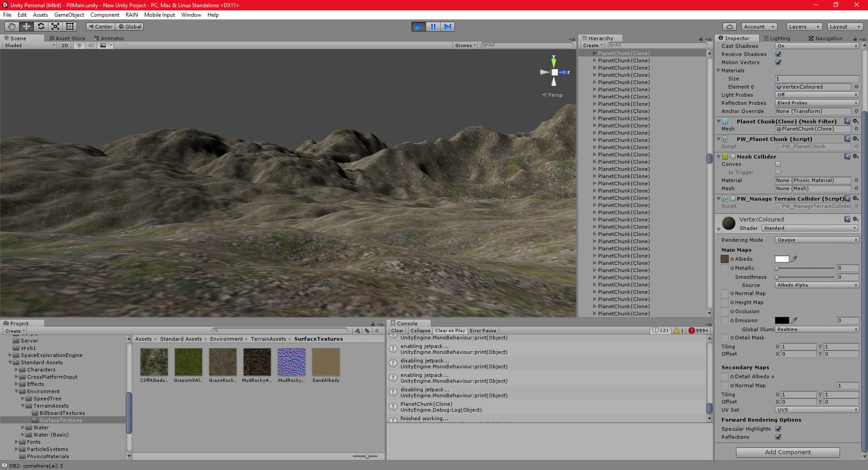This screenshot has width=868, height=470.
Task: Open the Emission color swatch
Action: click(782, 320)
